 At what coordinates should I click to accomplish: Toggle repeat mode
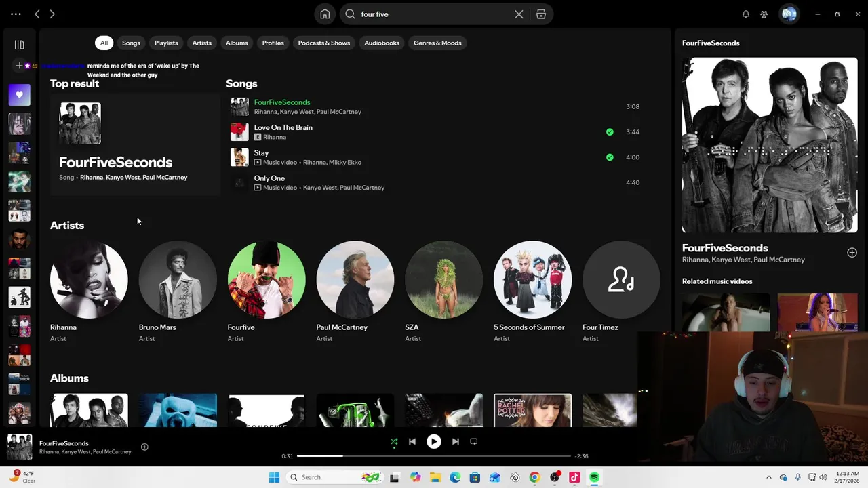(x=474, y=442)
